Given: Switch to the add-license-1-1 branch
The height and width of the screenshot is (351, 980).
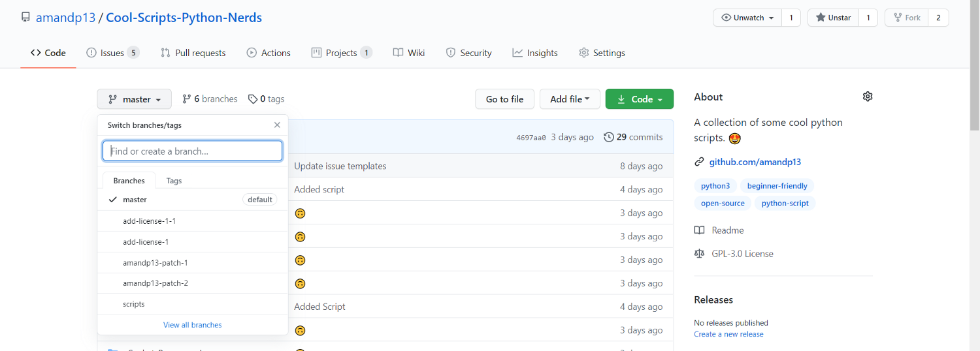Looking at the screenshot, I should coord(193,221).
